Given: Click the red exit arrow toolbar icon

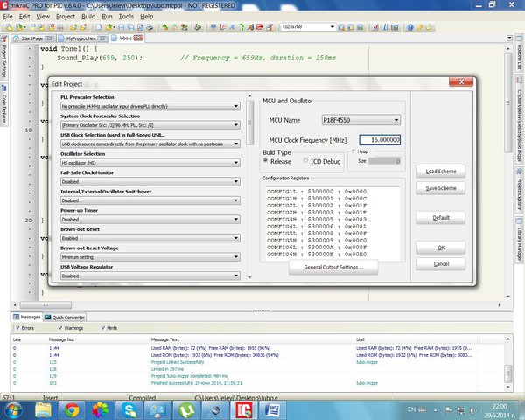Looking at the screenshot, I should point(260,27).
